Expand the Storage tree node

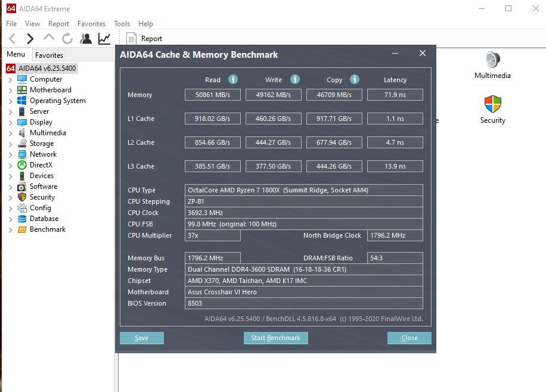pyautogui.click(x=11, y=144)
